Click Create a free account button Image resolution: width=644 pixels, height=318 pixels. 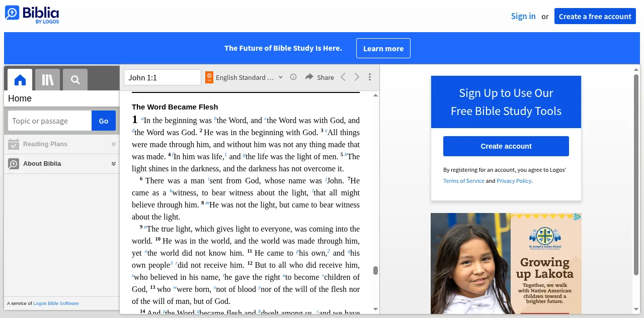coord(595,16)
